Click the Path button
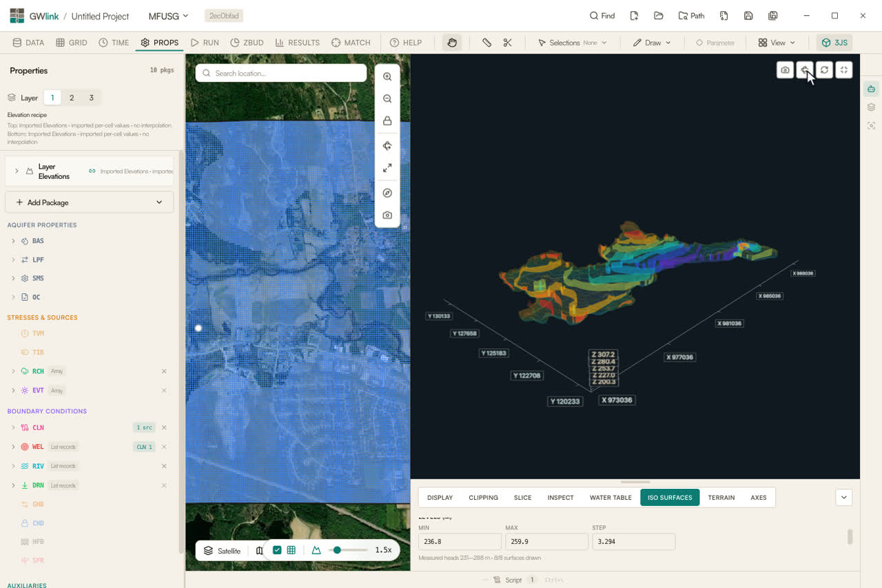The height and width of the screenshot is (588, 882). pos(692,16)
